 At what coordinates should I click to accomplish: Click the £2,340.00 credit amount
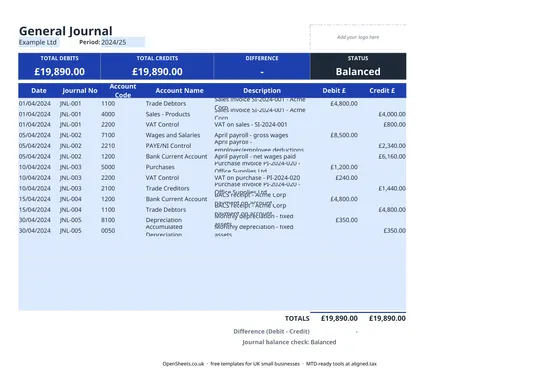point(392,146)
